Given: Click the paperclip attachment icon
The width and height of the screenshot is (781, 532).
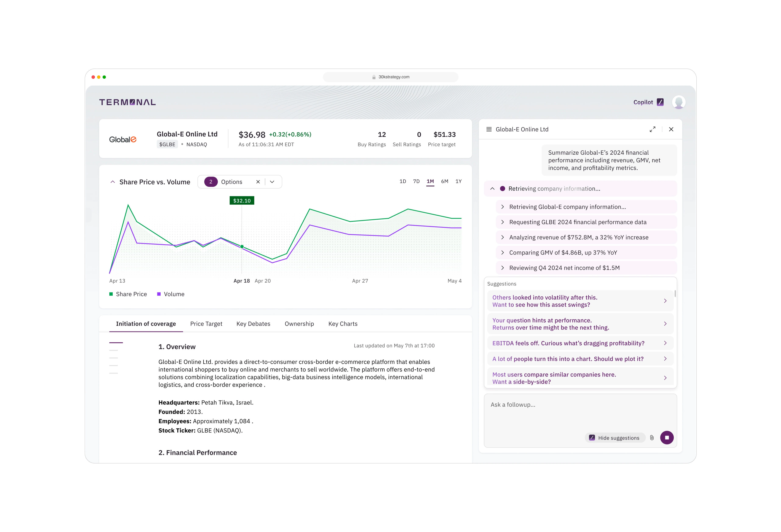Looking at the screenshot, I should point(652,438).
